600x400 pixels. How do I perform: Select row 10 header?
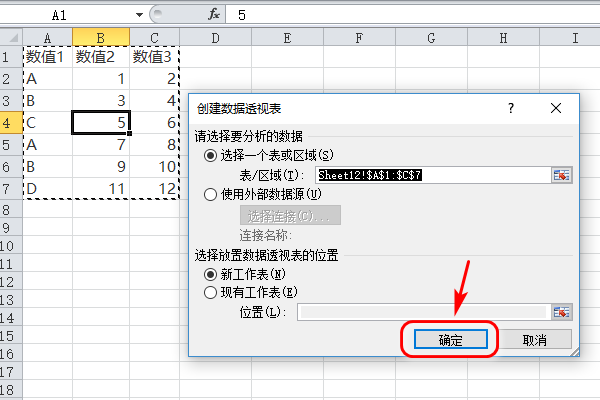11,246
